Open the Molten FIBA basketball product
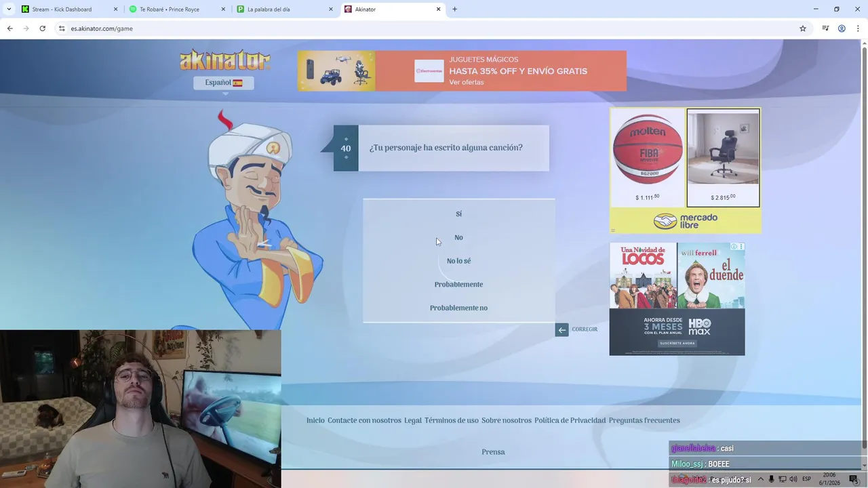Viewport: 868px width, 488px height. [648, 158]
